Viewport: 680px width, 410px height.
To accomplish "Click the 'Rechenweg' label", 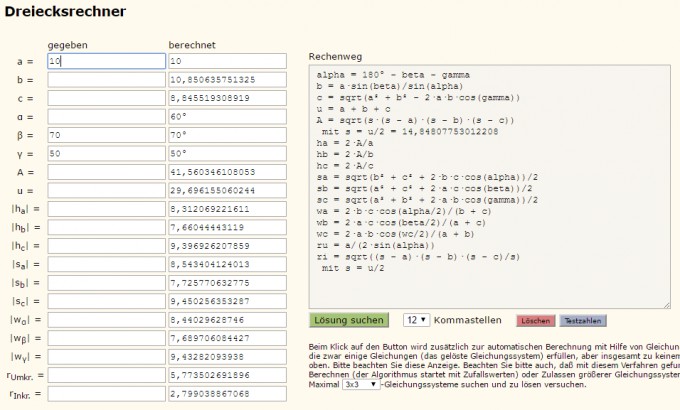I will pos(335,57).
